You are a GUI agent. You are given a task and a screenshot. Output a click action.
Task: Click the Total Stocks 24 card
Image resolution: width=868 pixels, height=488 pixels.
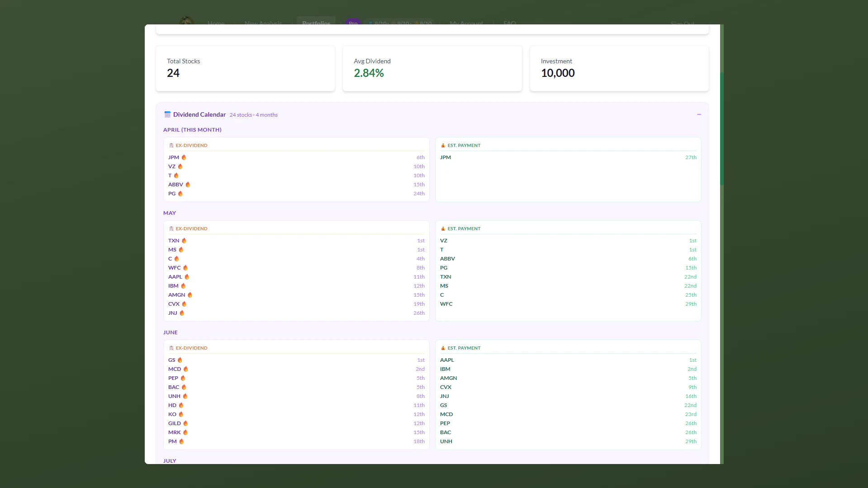click(246, 68)
